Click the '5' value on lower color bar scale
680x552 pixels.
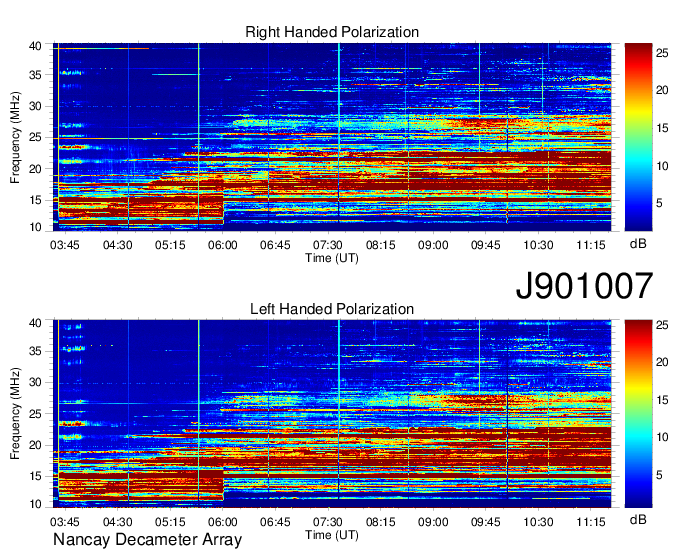coord(659,475)
